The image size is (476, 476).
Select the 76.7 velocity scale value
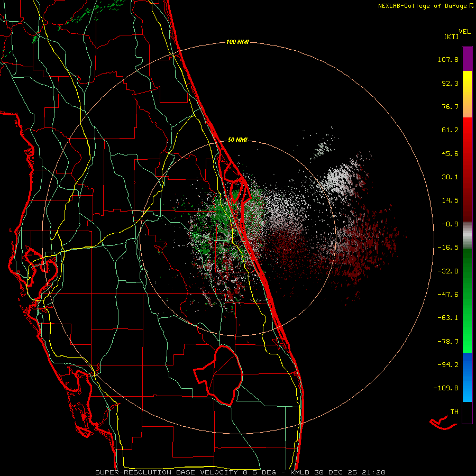coord(450,106)
